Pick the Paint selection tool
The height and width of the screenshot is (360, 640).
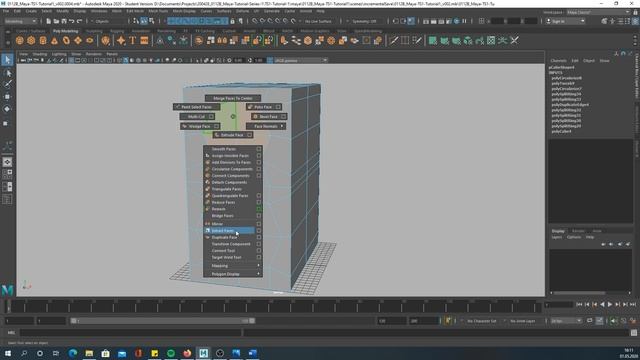[x=7, y=84]
